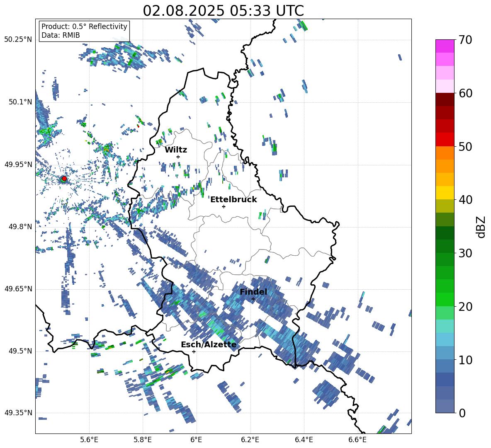Screen dimensions: 491x448
Task: Click the 49.5°N latitude label
Action: [x=20, y=351]
